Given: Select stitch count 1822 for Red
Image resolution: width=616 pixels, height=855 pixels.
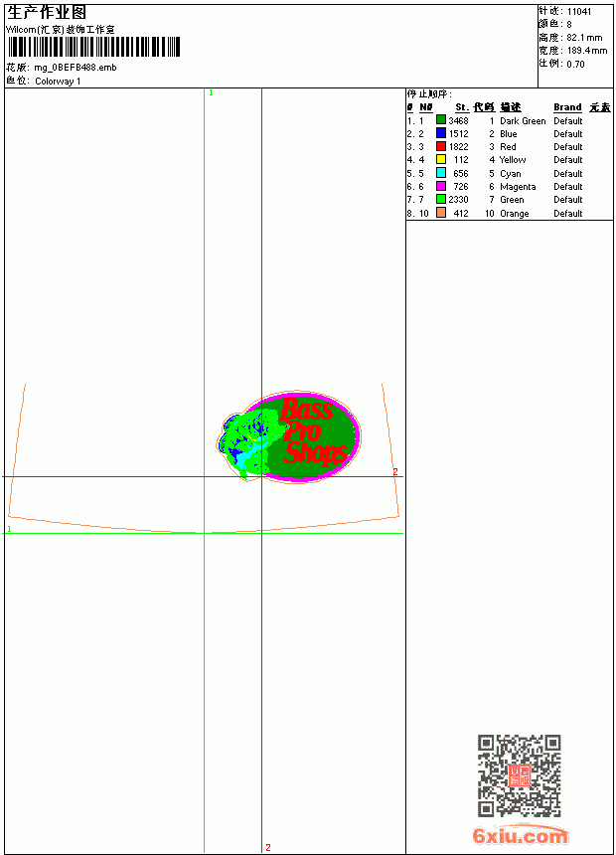Looking at the screenshot, I should [x=458, y=147].
